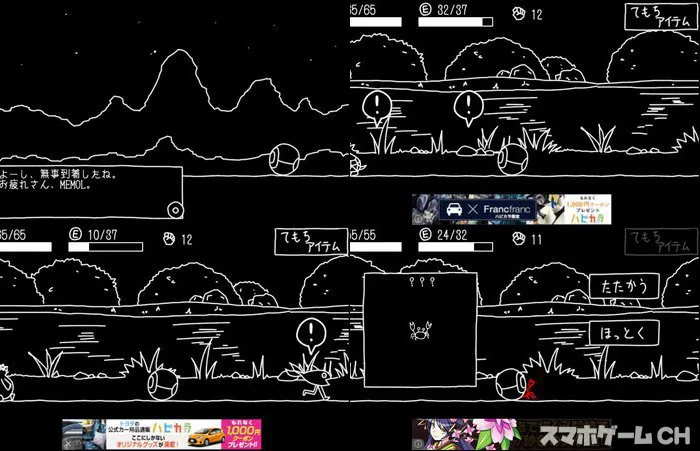Tap the energy E icon beside 32/37
This screenshot has width=700, height=451.
[x=425, y=9]
